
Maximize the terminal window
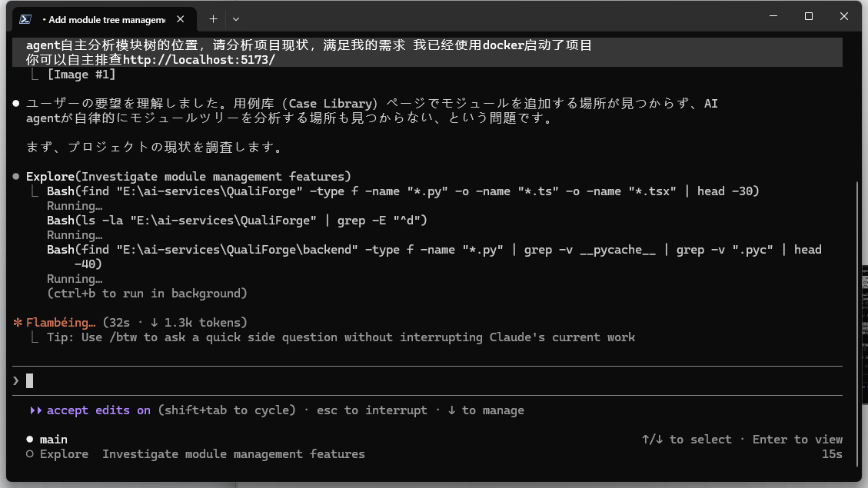coord(809,16)
